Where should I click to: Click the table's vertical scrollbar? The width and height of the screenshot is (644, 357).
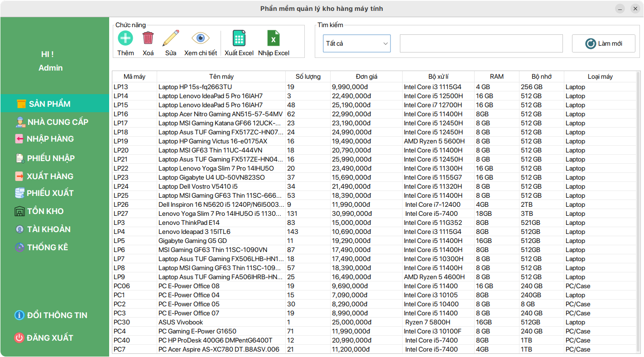(x=639, y=213)
